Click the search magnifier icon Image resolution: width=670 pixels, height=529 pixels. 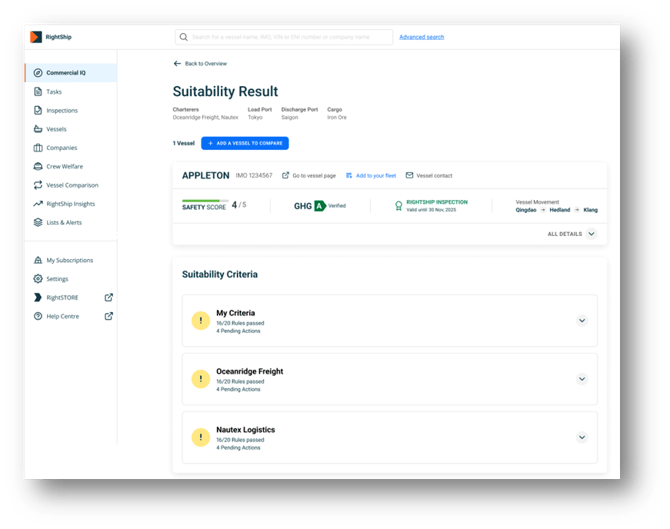point(183,37)
